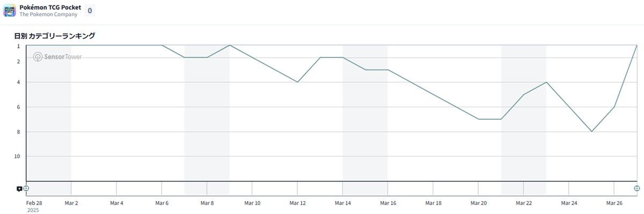Viewport: 644px width, 214px height.
Task: Click the Mar 16 tick on the timeline
Action: coord(388,203)
